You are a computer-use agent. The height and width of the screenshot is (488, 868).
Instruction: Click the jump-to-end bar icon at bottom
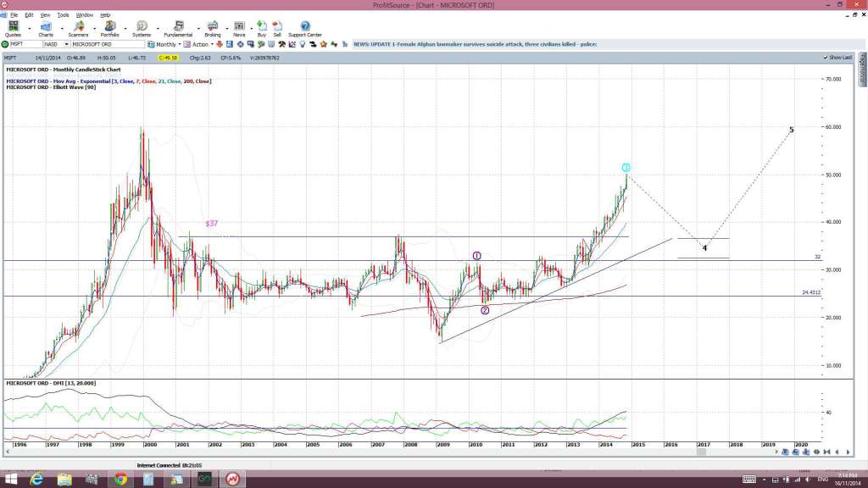click(826, 452)
